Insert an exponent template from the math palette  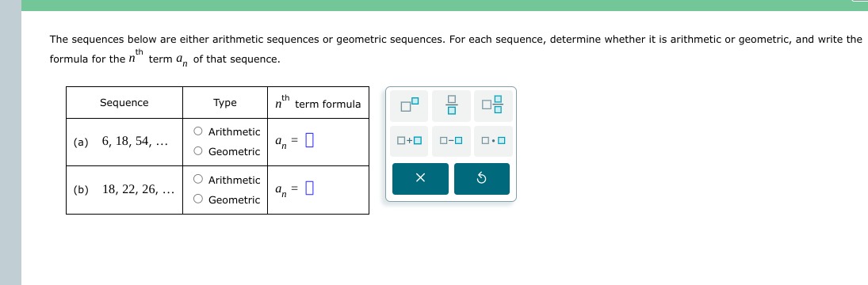click(409, 105)
